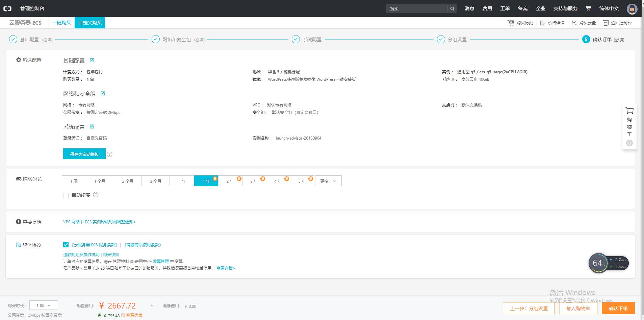Click the search magnifier icon
644x320 pixels.
[452, 9]
